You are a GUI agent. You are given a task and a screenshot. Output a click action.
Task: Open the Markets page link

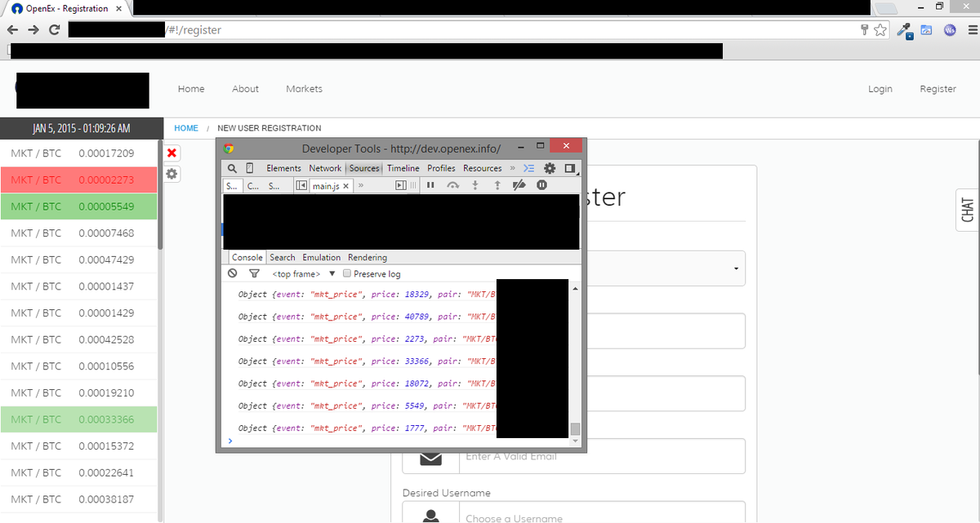304,89
